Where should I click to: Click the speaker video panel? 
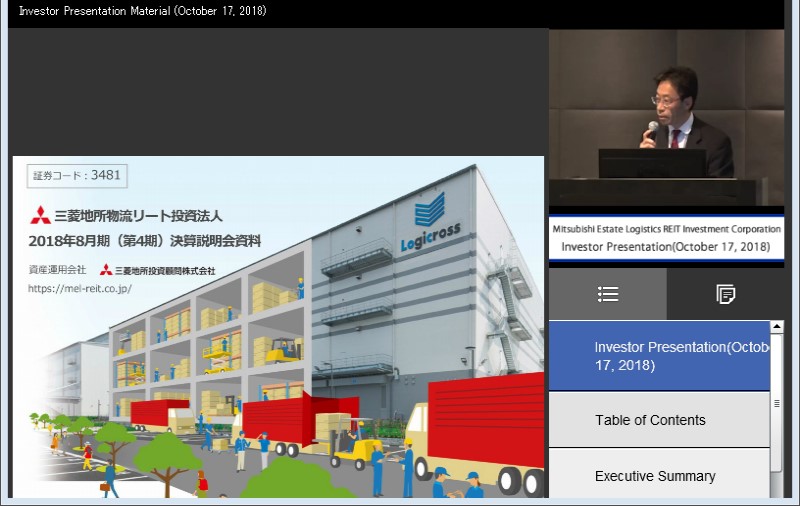666,118
